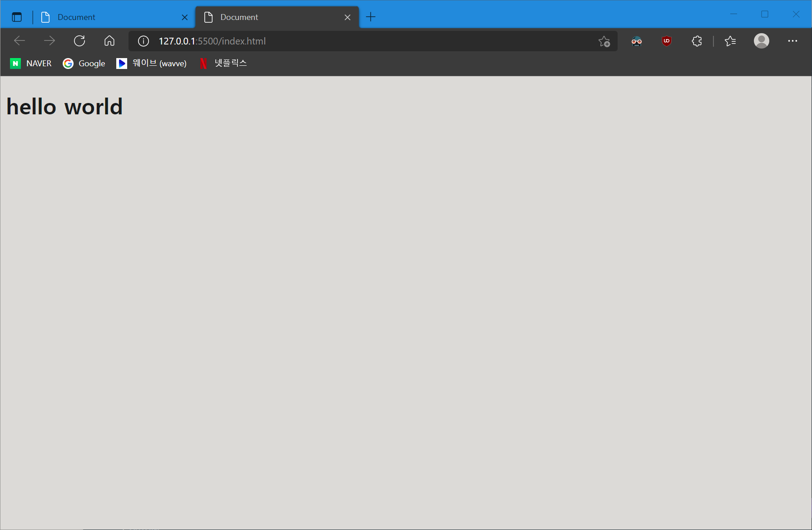The height and width of the screenshot is (530, 812).
Task: Open Settings and more menu
Action: (x=793, y=41)
